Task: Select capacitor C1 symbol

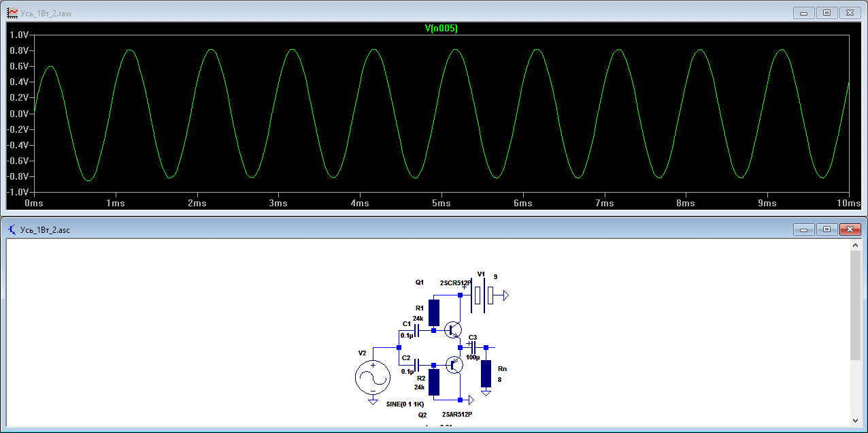Action: (416, 330)
